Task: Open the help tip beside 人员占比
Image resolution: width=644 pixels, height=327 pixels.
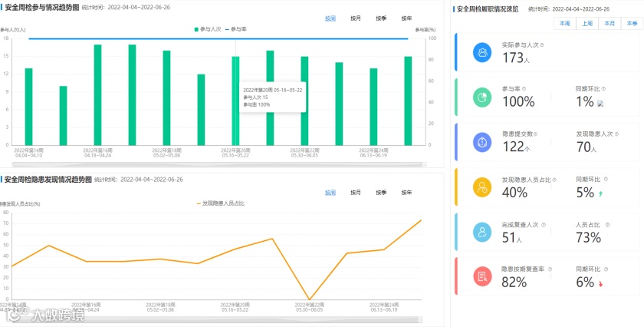Action: [607, 225]
